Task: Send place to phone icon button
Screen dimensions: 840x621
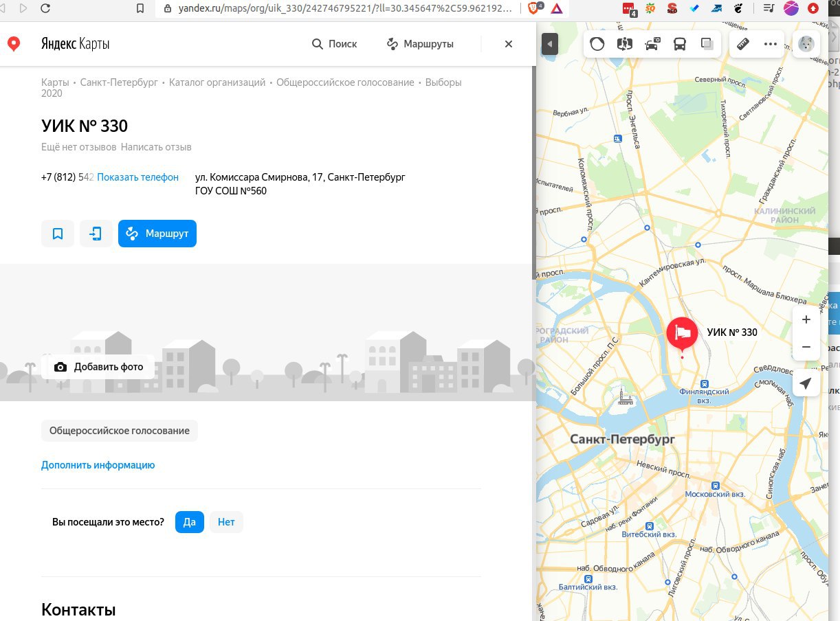Action: [96, 234]
